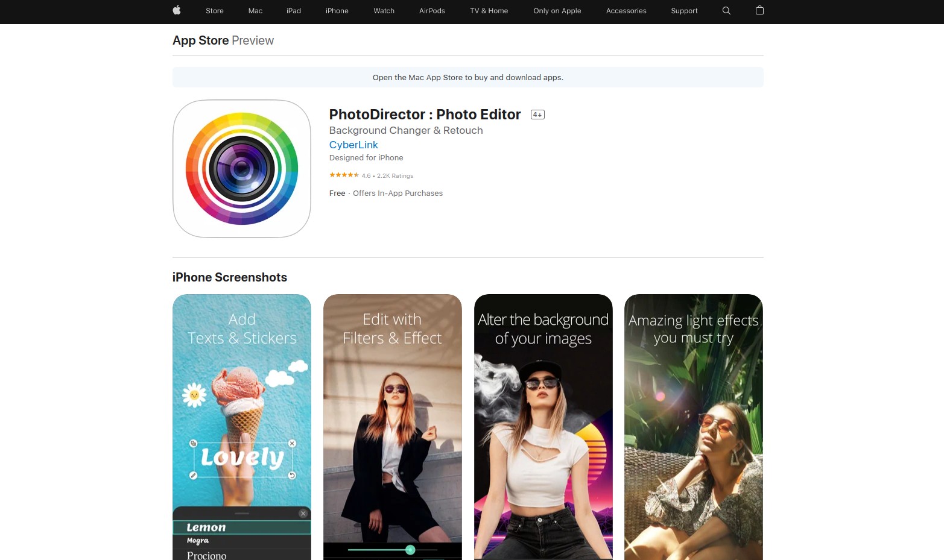Go to Accessories in navigation
Image resolution: width=944 pixels, height=560 pixels.
626,11
